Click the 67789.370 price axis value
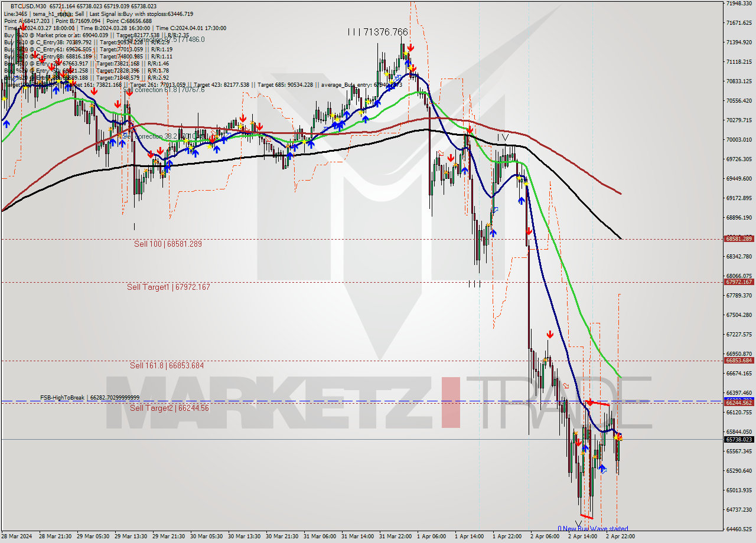756x543 pixels. (739, 296)
